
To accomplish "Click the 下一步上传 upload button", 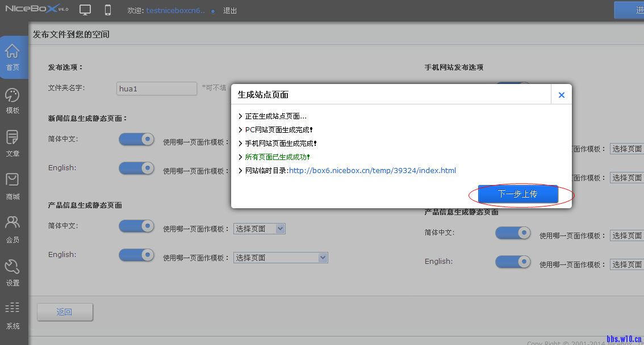I will click(x=520, y=195).
